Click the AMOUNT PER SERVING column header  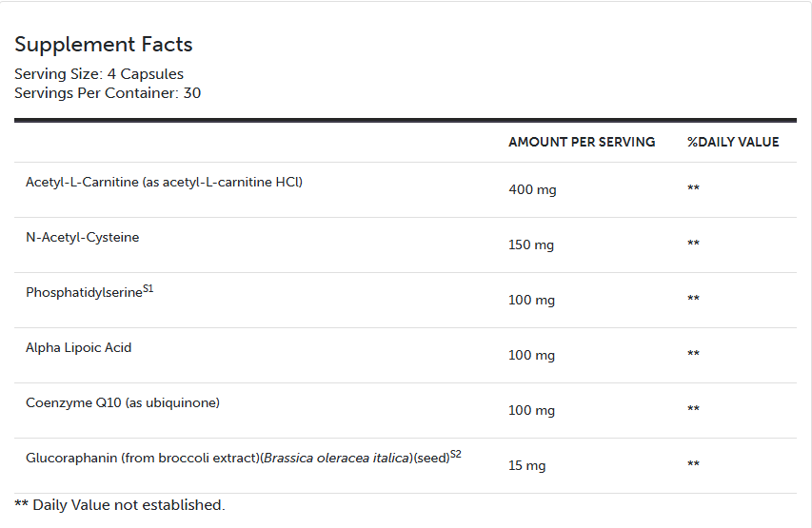tap(582, 142)
